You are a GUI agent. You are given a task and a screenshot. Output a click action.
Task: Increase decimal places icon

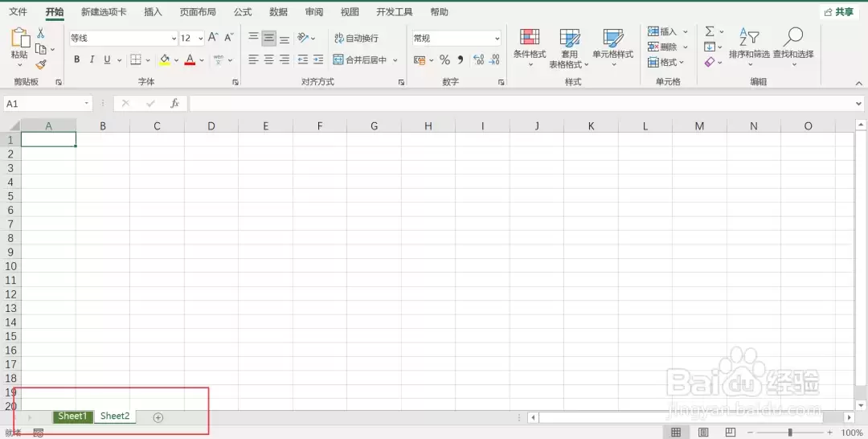[x=479, y=59]
